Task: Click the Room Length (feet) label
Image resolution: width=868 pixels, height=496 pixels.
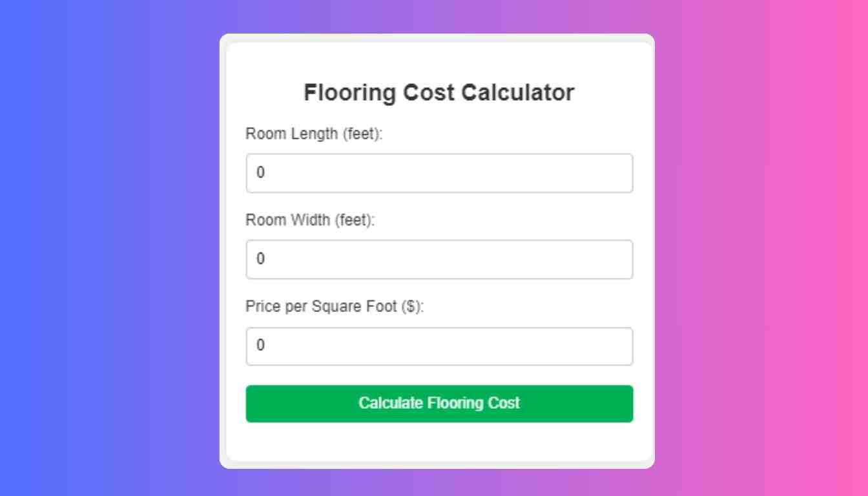Action: [313, 134]
